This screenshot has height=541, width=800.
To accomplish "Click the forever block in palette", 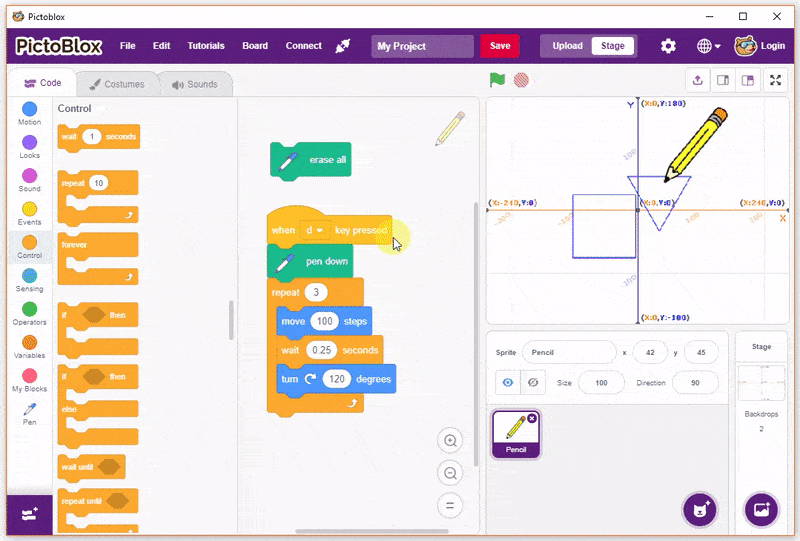I will tap(98, 258).
